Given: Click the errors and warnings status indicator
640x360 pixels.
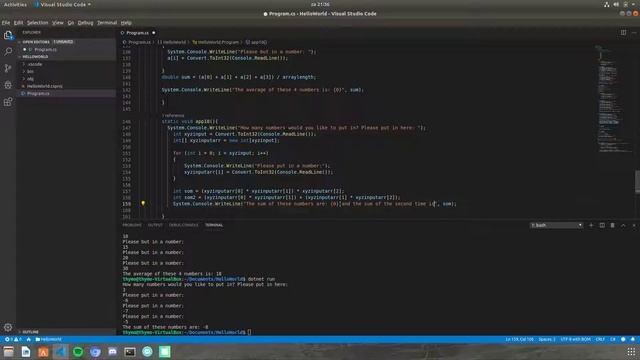Looking at the screenshot, I should [13, 339].
